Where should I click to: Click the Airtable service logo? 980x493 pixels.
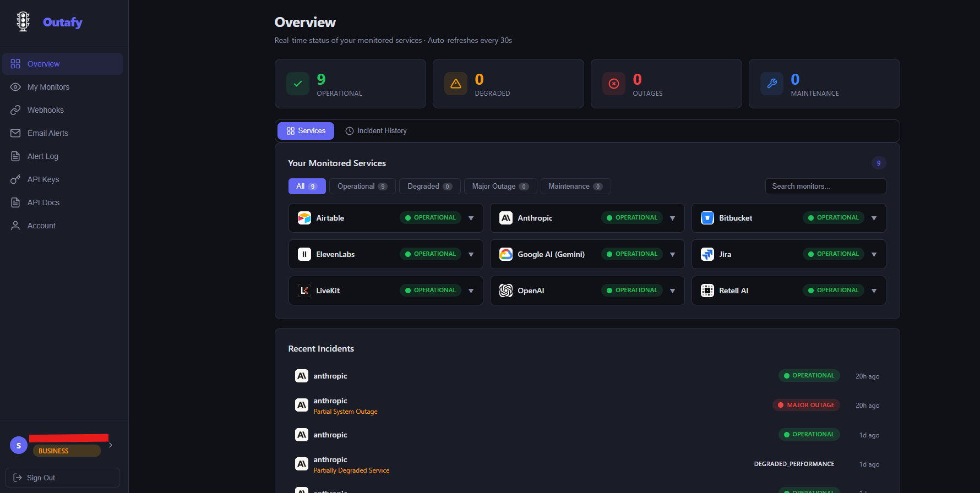pyautogui.click(x=304, y=218)
